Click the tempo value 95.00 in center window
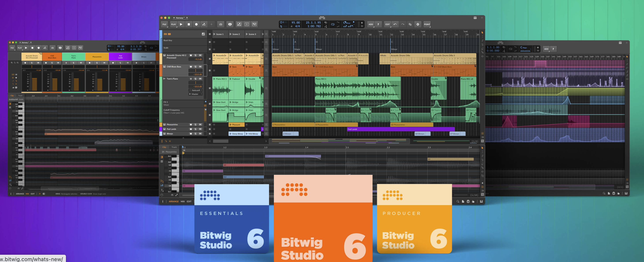This screenshot has width=644, height=262. pyautogui.click(x=296, y=23)
